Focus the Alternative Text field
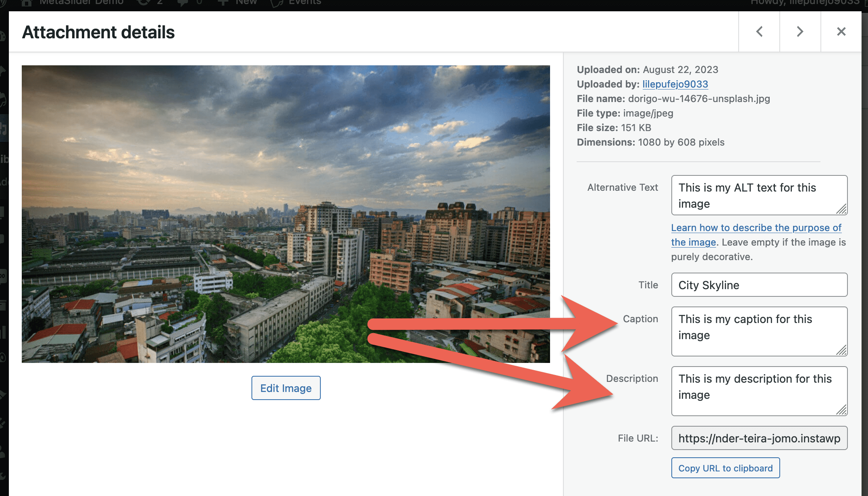The image size is (868, 496). 754,195
